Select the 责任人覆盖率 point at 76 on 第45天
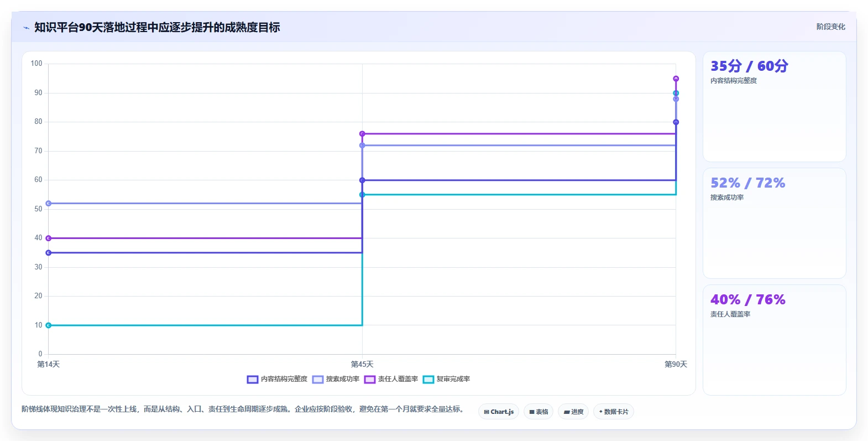 click(362, 134)
